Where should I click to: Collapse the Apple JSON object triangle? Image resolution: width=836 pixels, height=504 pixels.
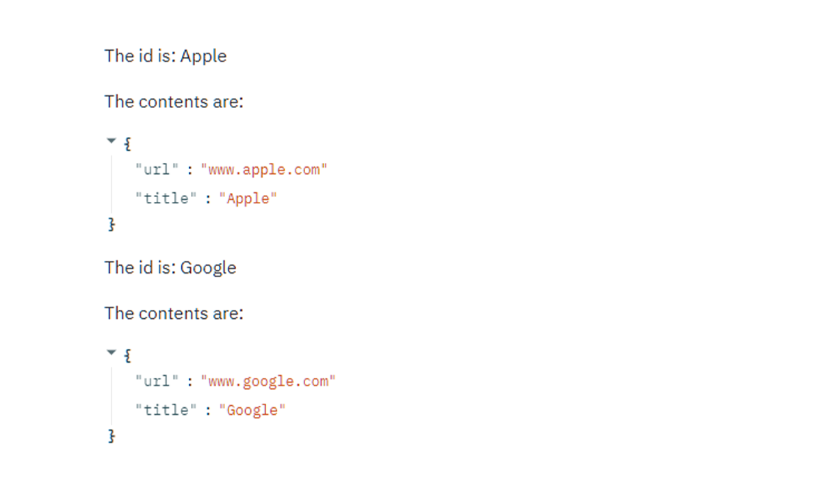111,141
